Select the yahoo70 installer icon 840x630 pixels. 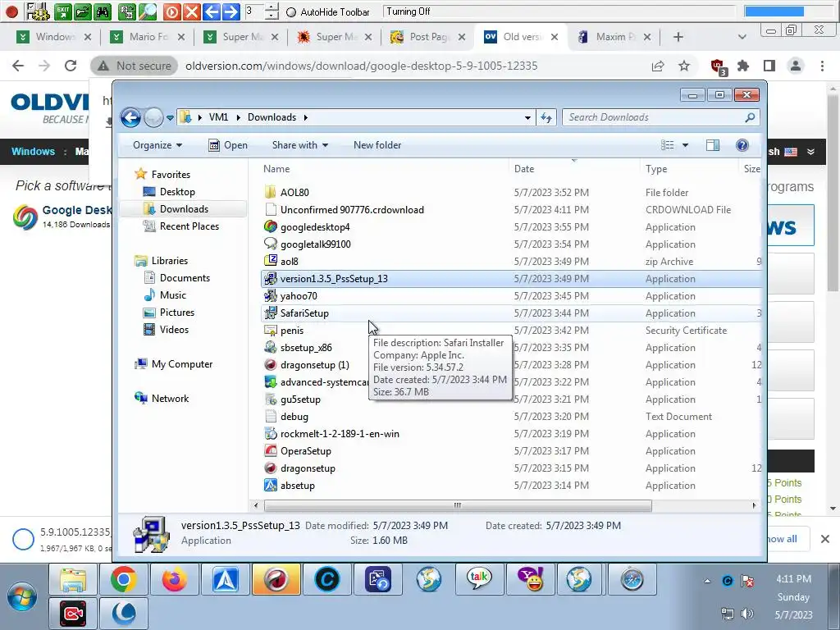(271, 295)
